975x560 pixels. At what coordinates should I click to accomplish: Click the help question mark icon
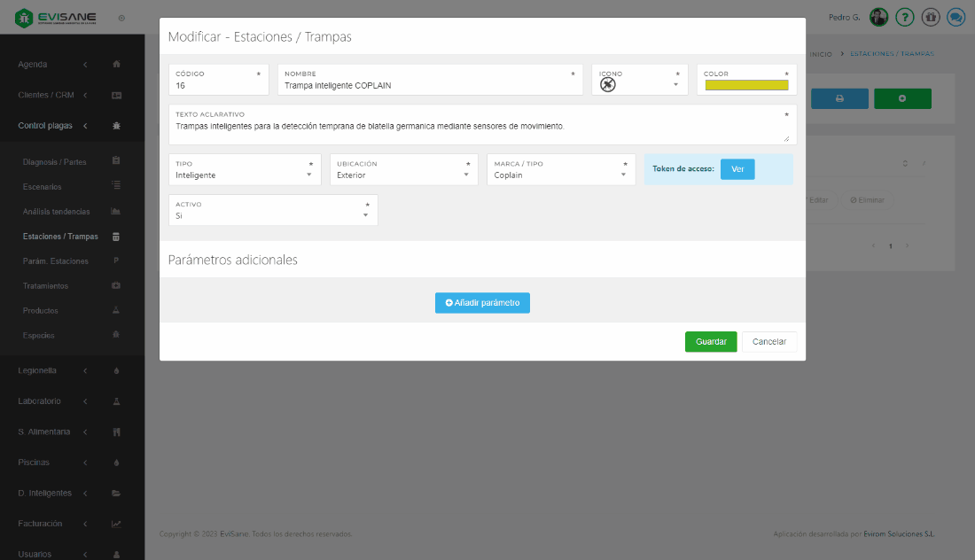click(x=904, y=18)
